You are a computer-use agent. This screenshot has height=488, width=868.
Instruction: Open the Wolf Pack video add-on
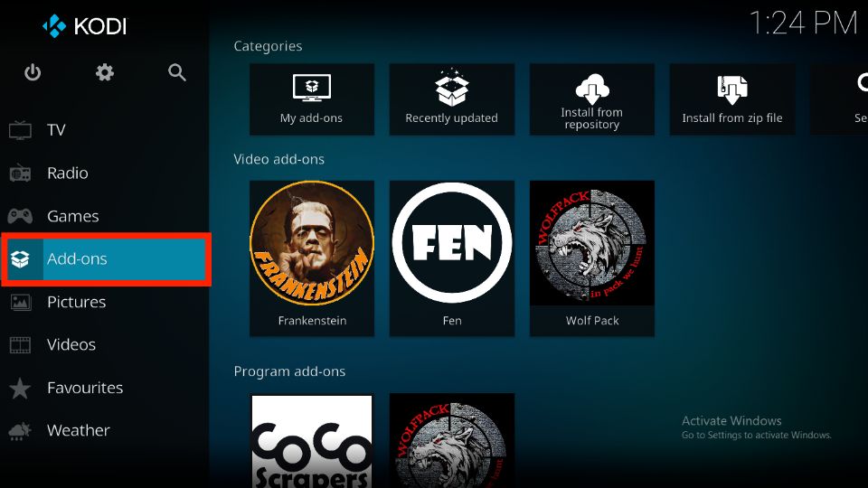point(591,258)
